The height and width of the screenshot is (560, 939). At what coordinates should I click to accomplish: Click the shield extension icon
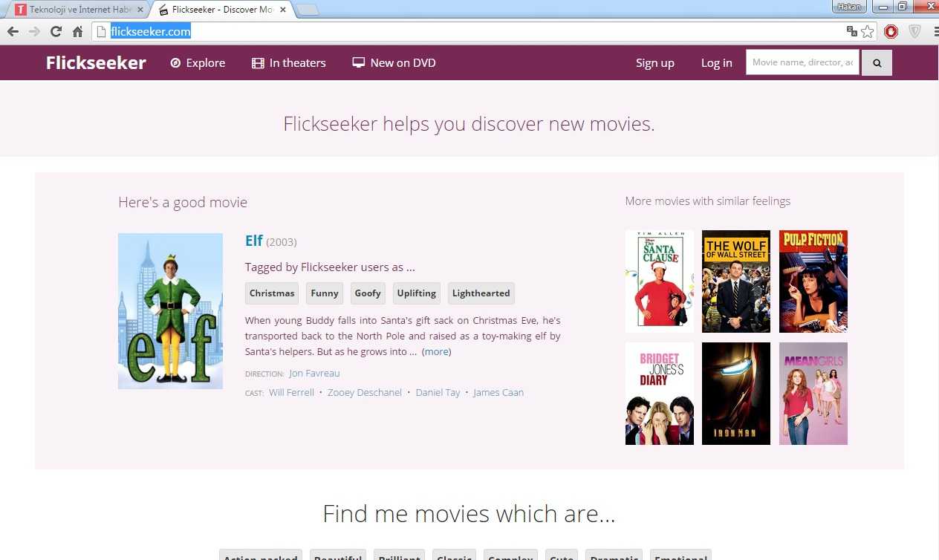pos(914,31)
